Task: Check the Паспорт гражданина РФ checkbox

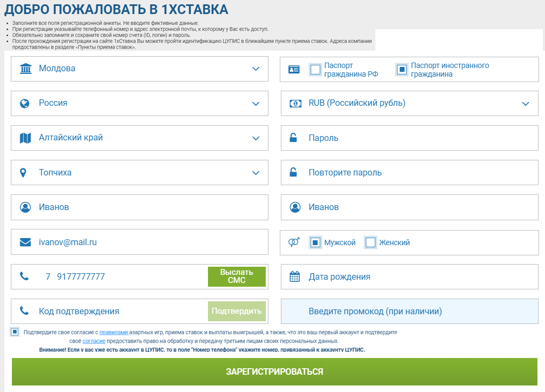Action: tap(315, 70)
